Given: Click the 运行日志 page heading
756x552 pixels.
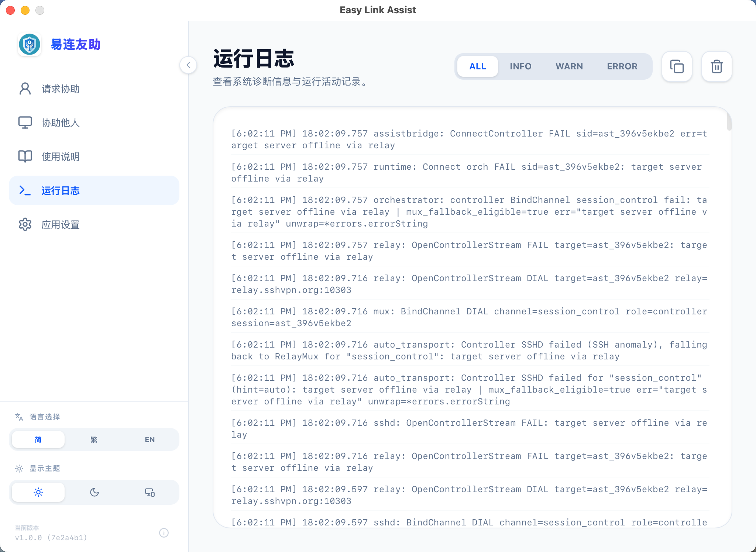Looking at the screenshot, I should click(x=254, y=58).
